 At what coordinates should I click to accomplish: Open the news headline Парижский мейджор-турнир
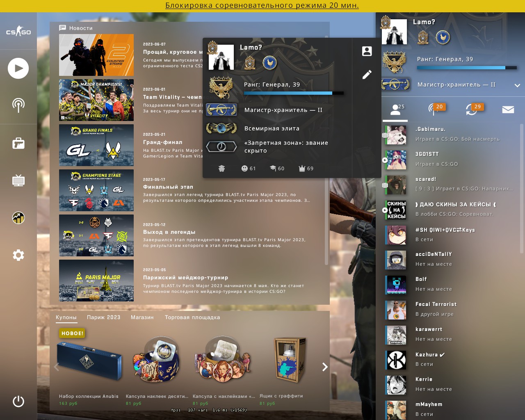(185, 278)
